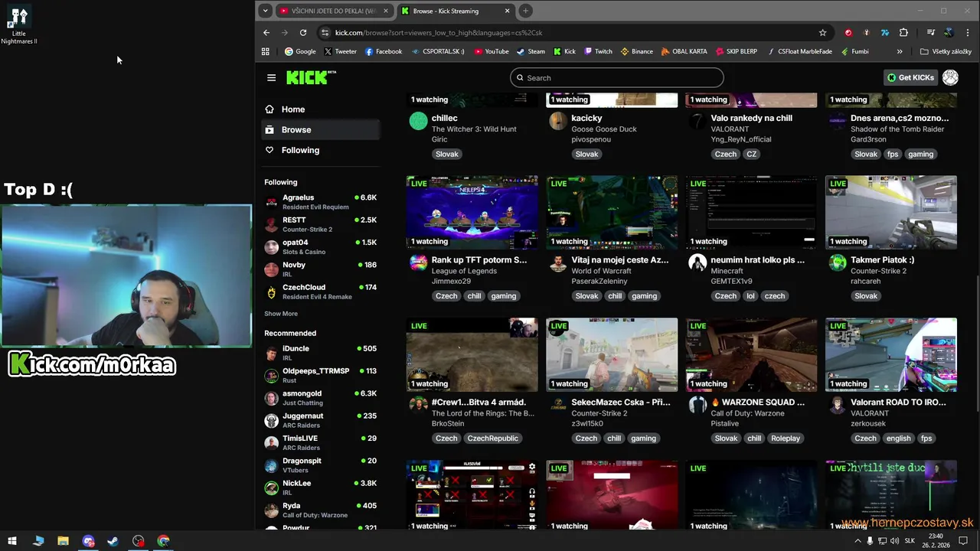980x551 pixels.
Task: Switch to the Browse - Kick Streaming tab
Action: 457,11
